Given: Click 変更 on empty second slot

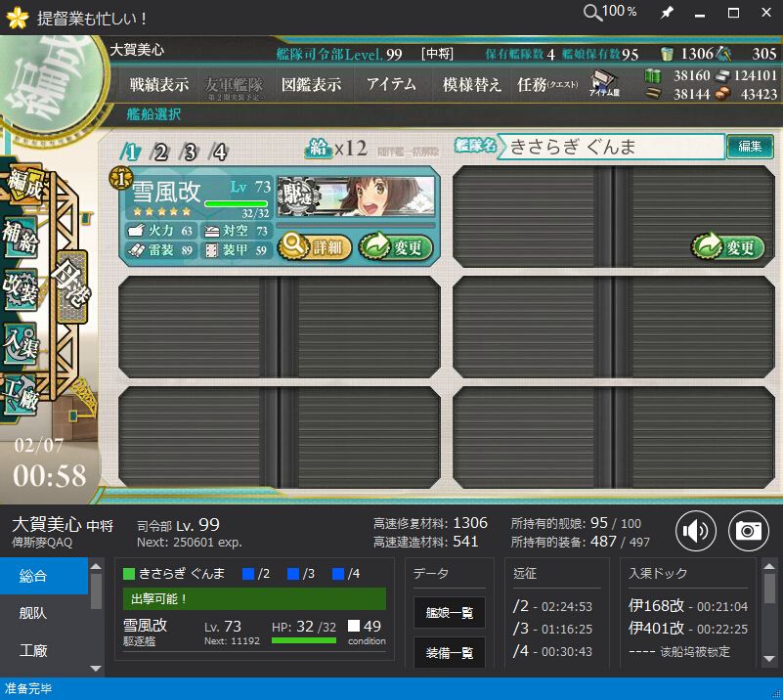Looking at the screenshot, I should point(728,246).
